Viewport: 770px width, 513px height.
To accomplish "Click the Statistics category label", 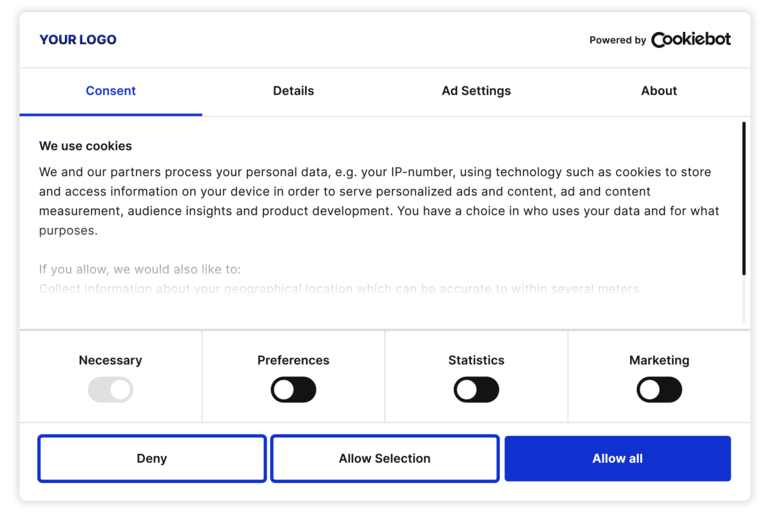I will (x=476, y=360).
